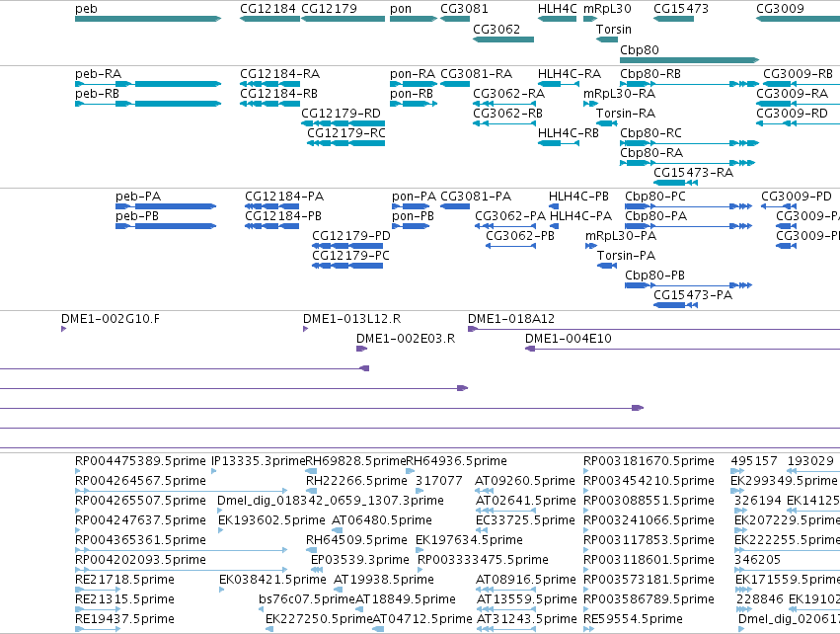Viewport: 840px width, 634px height.
Task: Click the CG3009 gene label
Action: click(780, 9)
